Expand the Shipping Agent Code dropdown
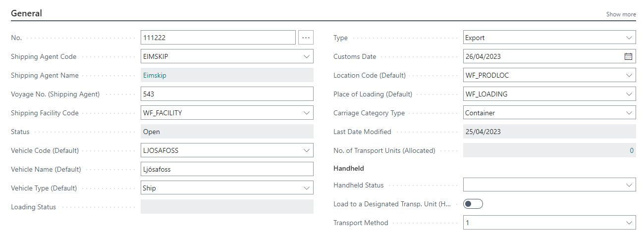 point(306,56)
